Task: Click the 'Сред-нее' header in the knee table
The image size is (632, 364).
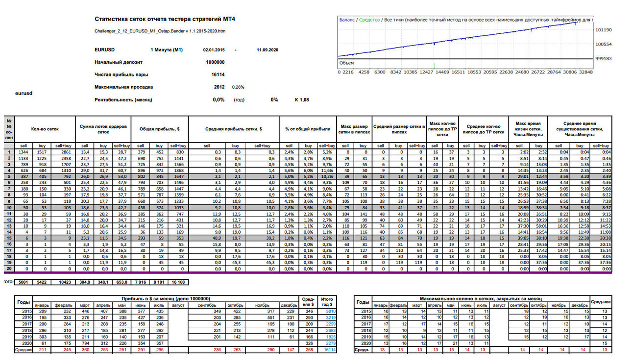Action: pyautogui.click(x=601, y=302)
